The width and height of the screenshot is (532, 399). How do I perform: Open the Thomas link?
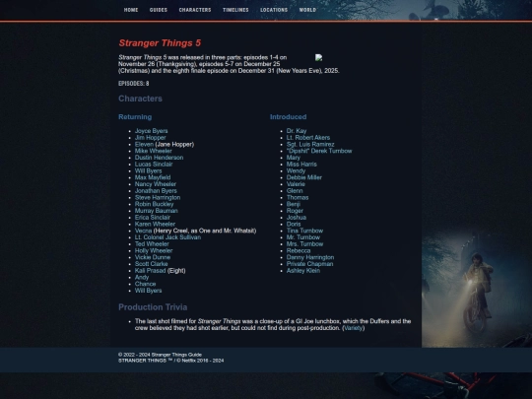pos(298,197)
